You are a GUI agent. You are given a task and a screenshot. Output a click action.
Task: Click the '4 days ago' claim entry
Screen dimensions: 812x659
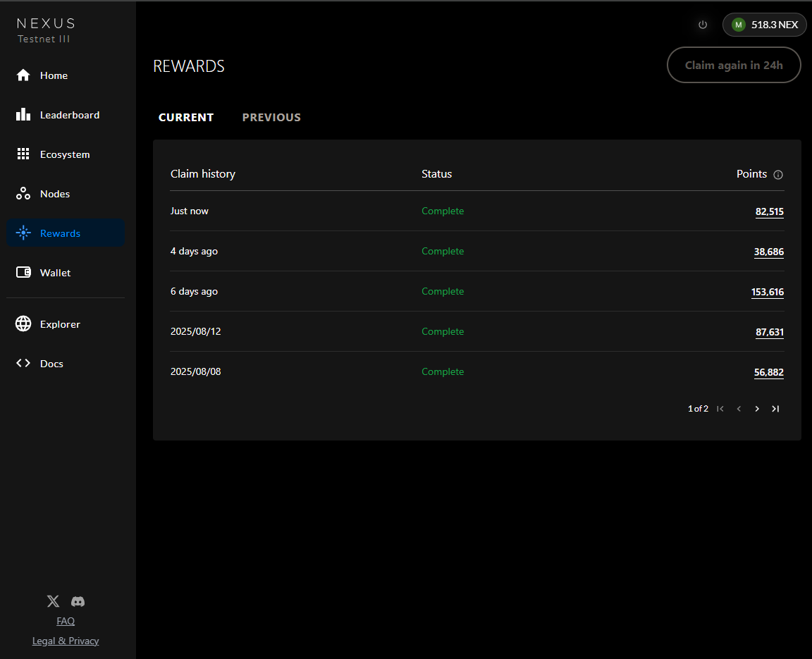point(195,251)
